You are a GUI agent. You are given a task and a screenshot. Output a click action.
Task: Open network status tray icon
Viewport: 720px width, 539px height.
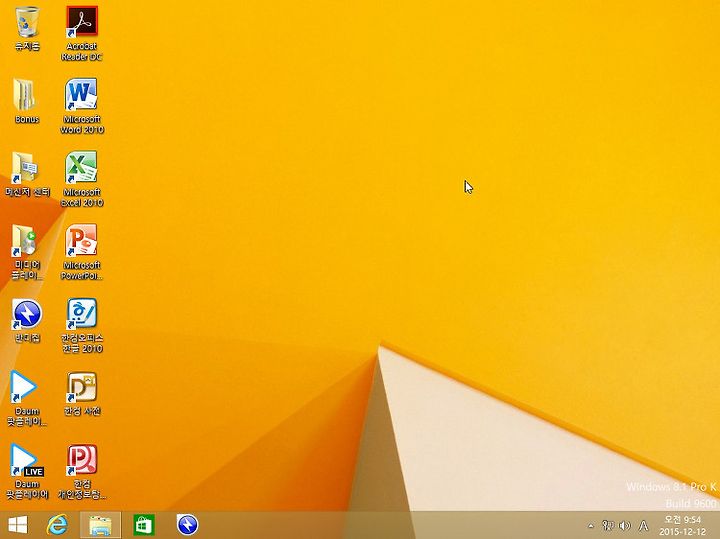608,525
